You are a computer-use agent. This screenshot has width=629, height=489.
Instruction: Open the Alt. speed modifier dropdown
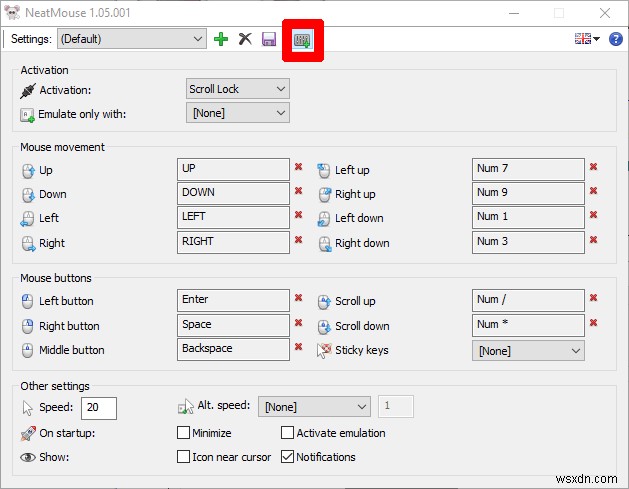point(314,407)
